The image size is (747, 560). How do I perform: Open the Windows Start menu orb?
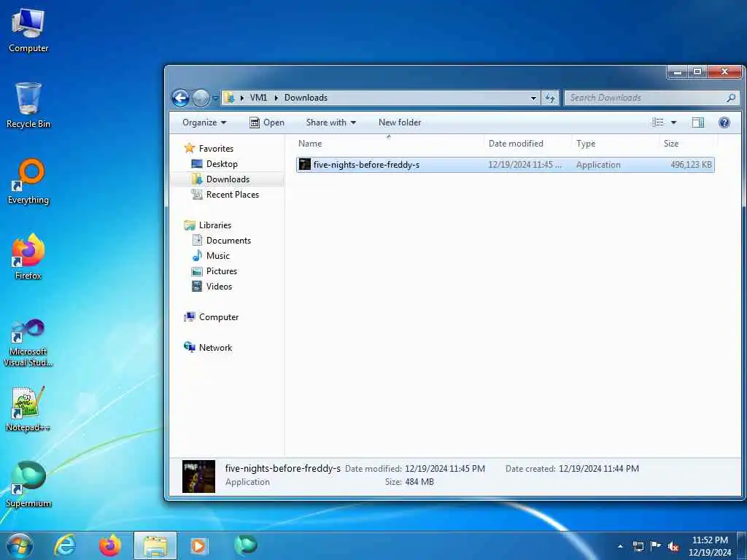click(20, 545)
